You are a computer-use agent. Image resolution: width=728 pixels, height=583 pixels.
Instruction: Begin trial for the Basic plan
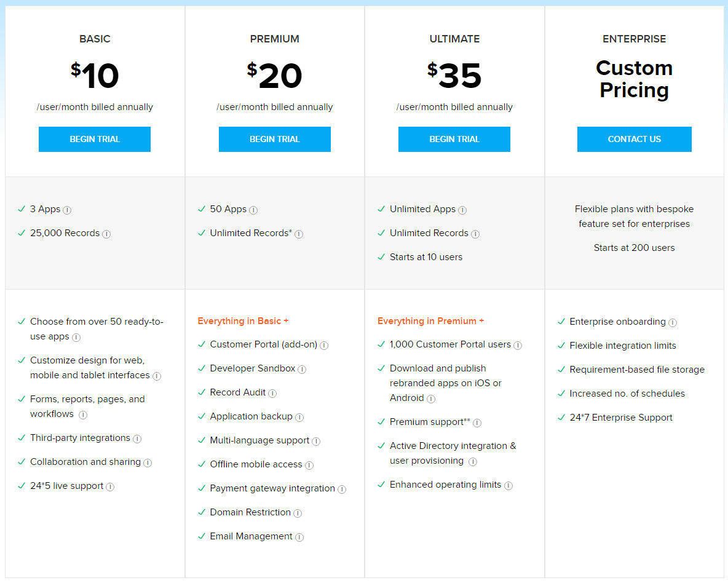(95, 139)
